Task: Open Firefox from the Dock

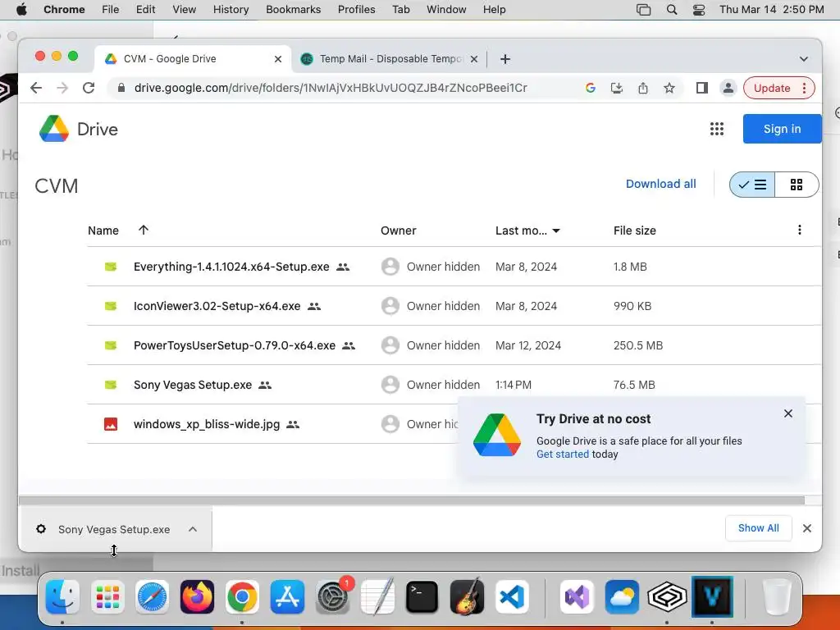Action: tap(197, 597)
